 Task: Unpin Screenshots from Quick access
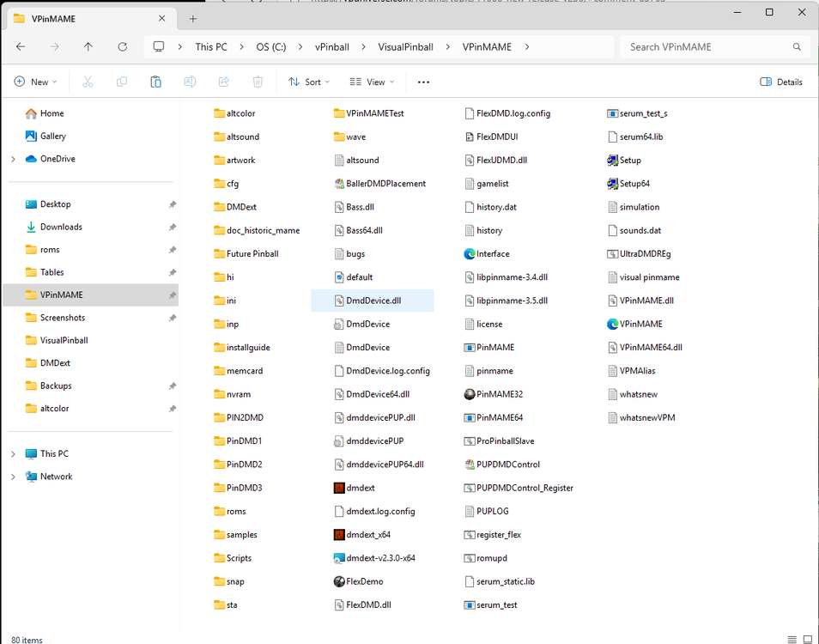tap(173, 318)
